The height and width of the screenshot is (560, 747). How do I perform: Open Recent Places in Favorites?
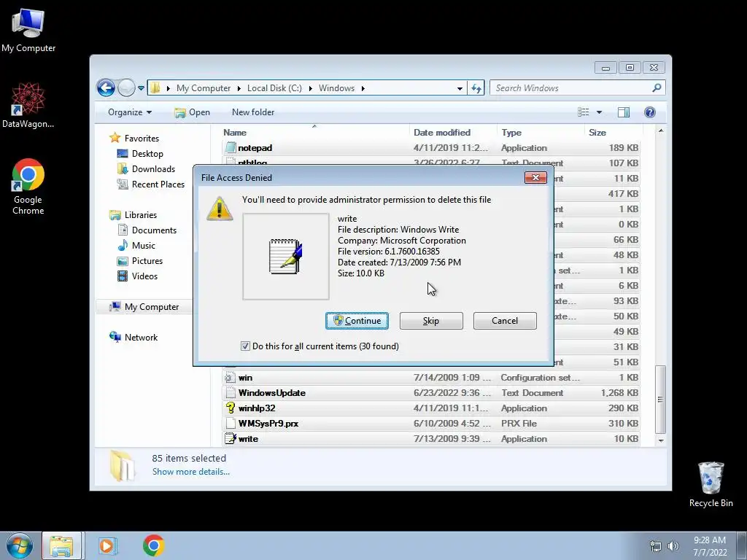click(158, 184)
